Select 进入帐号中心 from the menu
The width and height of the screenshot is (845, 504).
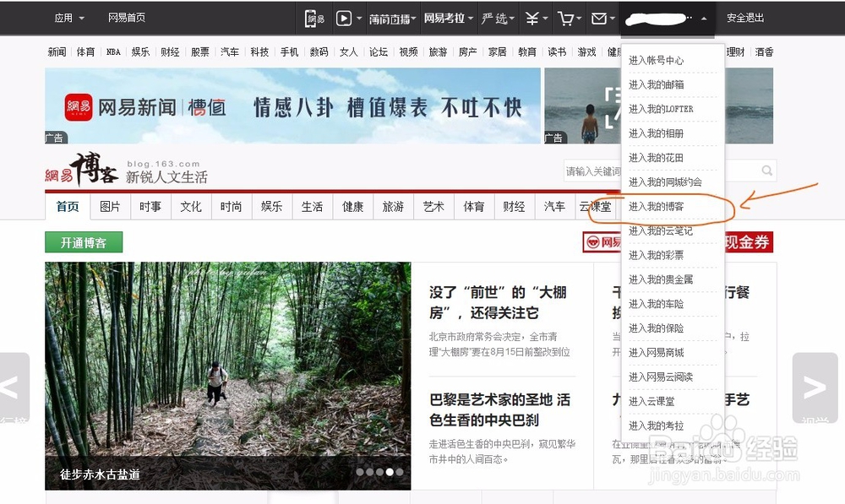(656, 60)
